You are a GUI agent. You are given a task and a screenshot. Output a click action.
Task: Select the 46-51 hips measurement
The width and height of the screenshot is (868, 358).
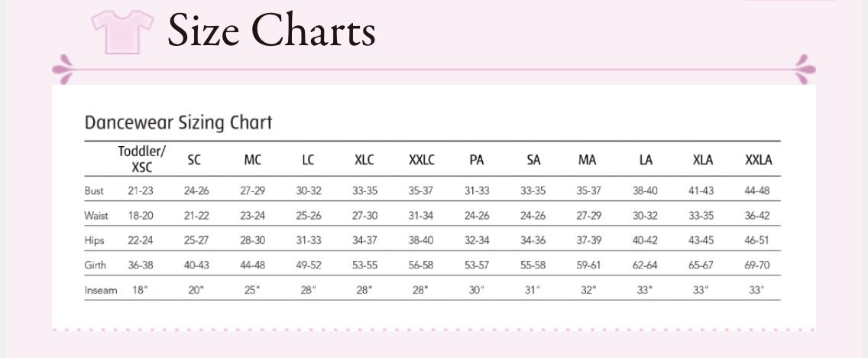pos(758,240)
